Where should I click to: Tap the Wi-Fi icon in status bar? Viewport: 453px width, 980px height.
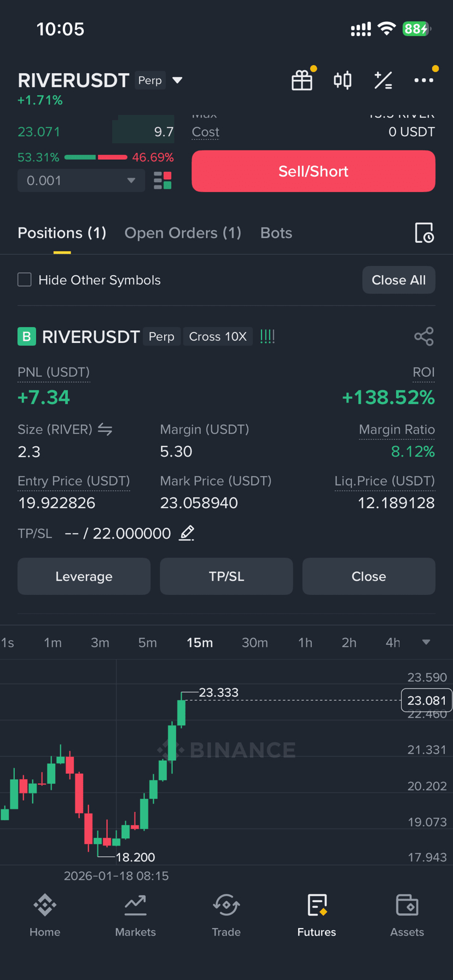coord(387,28)
